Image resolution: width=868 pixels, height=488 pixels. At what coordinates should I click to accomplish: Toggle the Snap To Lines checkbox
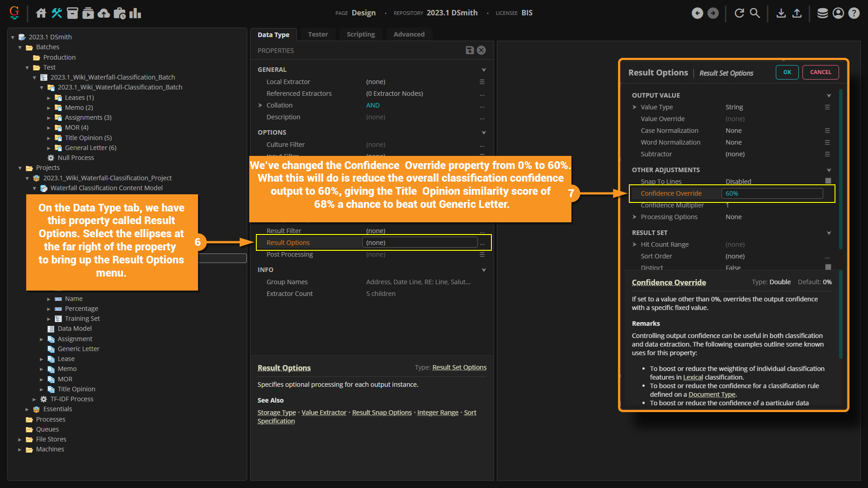coord(828,181)
